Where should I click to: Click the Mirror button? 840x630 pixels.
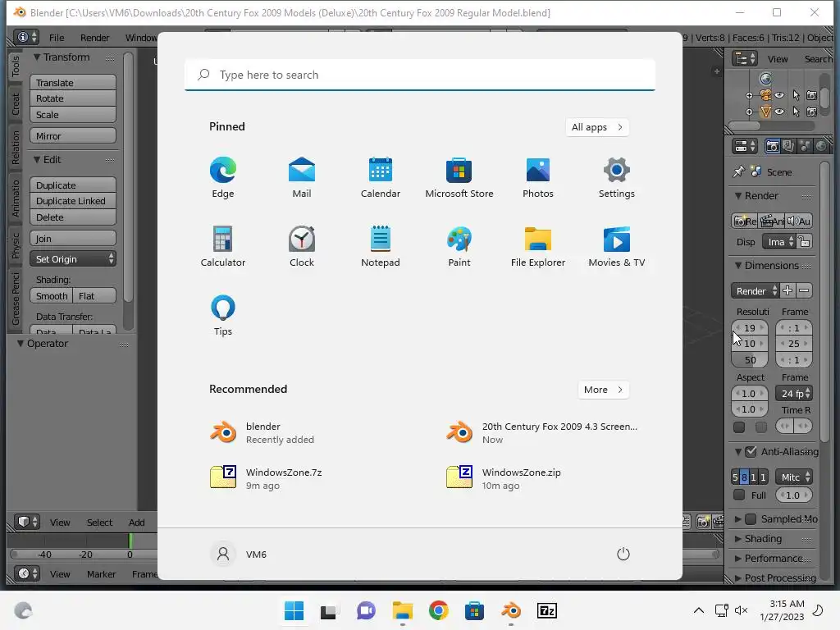tap(73, 136)
